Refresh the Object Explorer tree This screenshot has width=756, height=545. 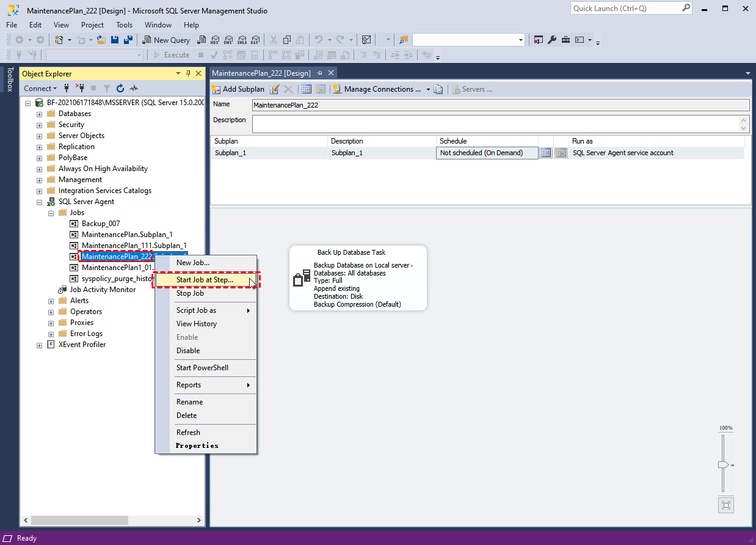(120, 89)
